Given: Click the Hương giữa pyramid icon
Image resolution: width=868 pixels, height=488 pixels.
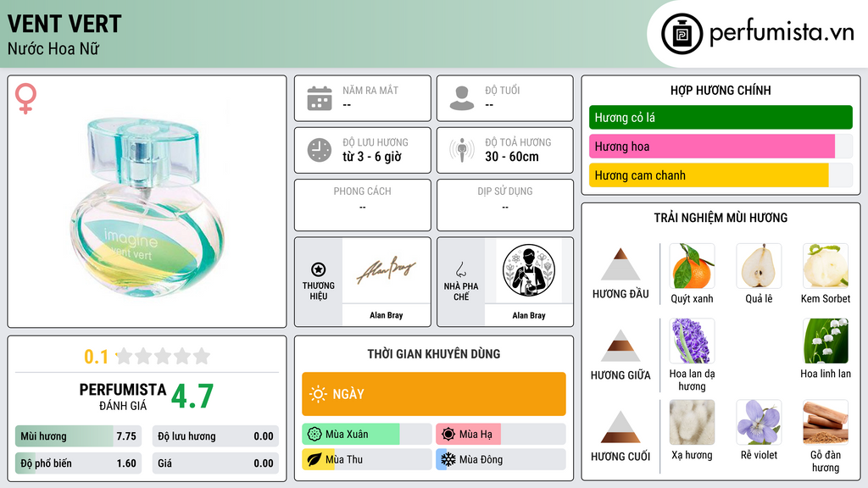Looking at the screenshot, I should (620, 346).
